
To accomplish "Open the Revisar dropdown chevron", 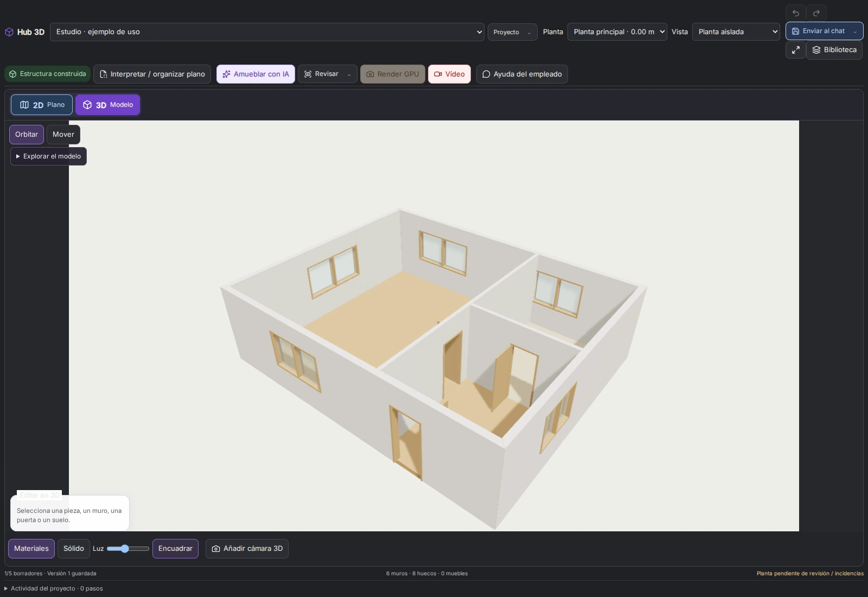I will click(x=349, y=75).
